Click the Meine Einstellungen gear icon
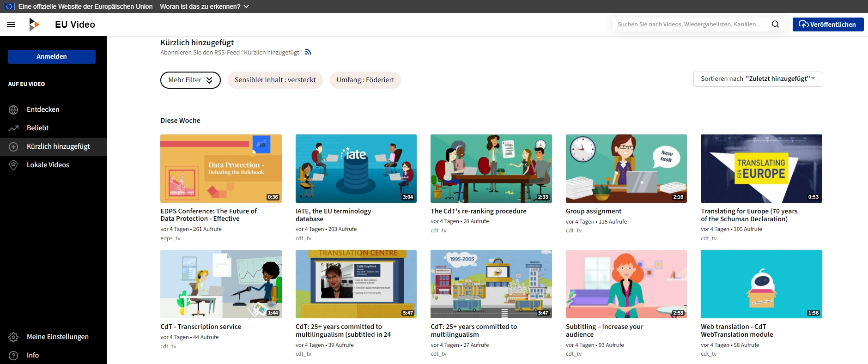 [13, 337]
